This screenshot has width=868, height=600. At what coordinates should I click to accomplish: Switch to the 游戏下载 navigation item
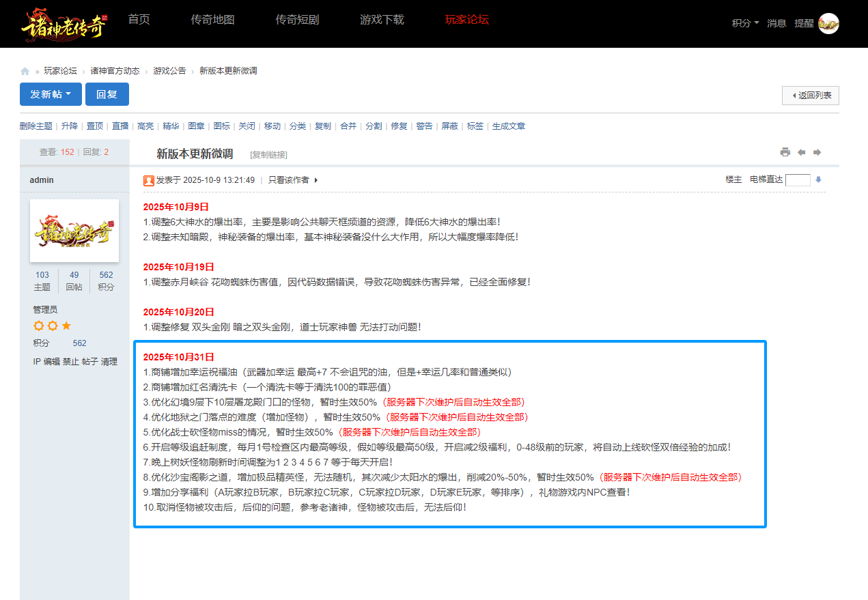[382, 20]
